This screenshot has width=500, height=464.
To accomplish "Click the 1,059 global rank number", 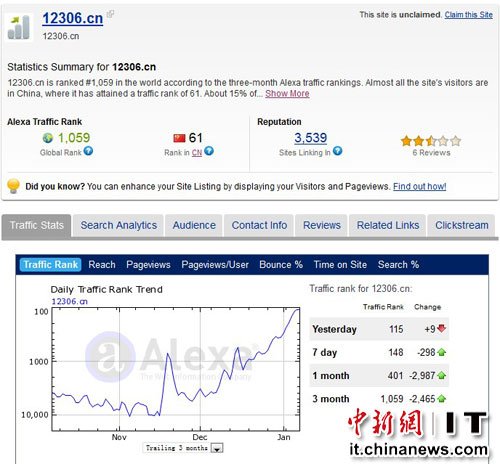I will [x=74, y=138].
